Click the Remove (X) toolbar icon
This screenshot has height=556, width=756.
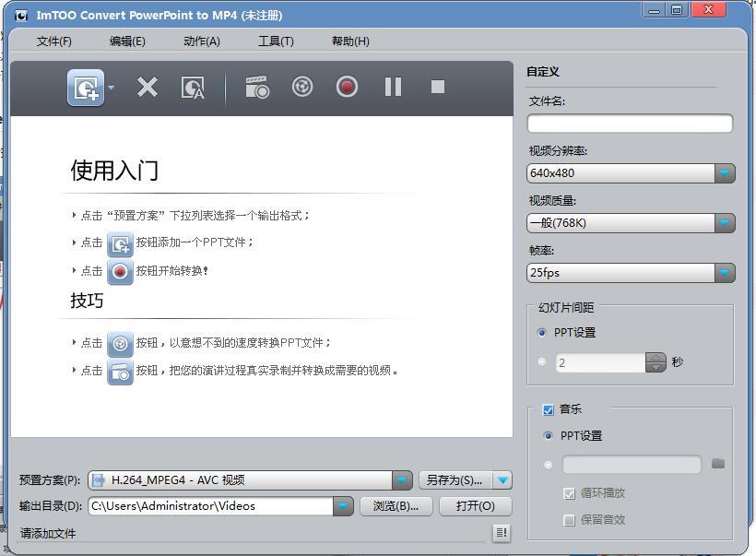click(x=148, y=88)
